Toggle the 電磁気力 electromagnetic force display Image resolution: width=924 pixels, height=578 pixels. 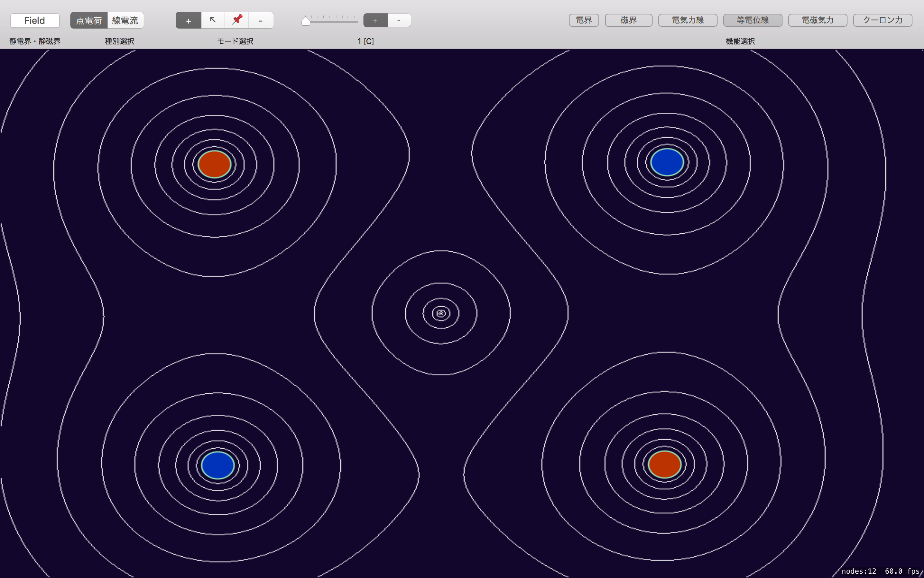tap(818, 20)
